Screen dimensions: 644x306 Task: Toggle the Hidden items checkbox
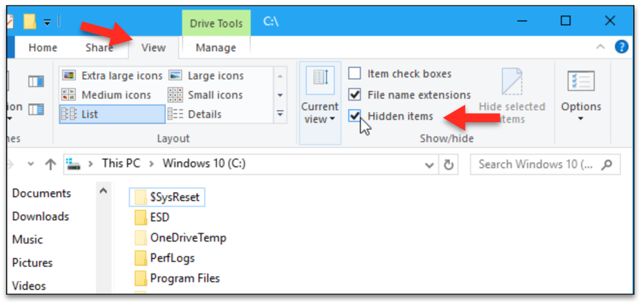coord(355,116)
